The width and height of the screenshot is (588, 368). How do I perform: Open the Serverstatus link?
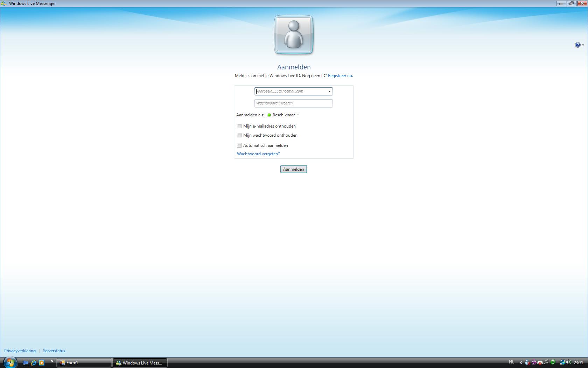pyautogui.click(x=54, y=351)
